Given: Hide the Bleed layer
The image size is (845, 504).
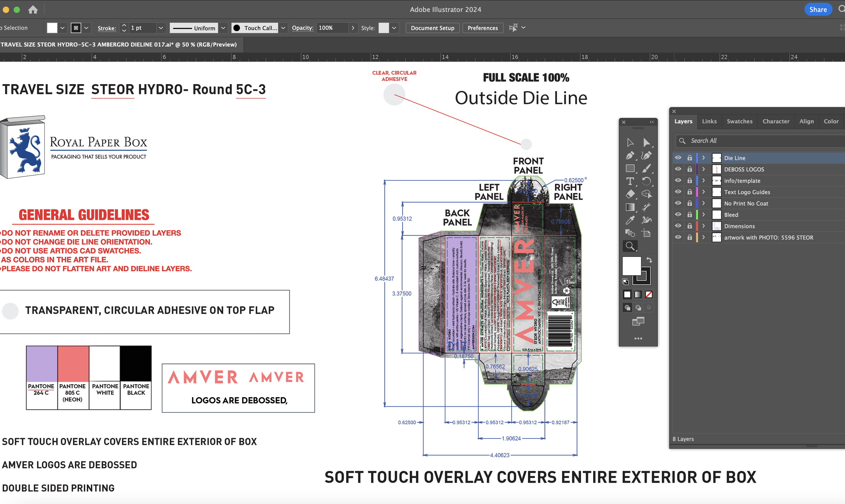Looking at the screenshot, I should point(678,215).
